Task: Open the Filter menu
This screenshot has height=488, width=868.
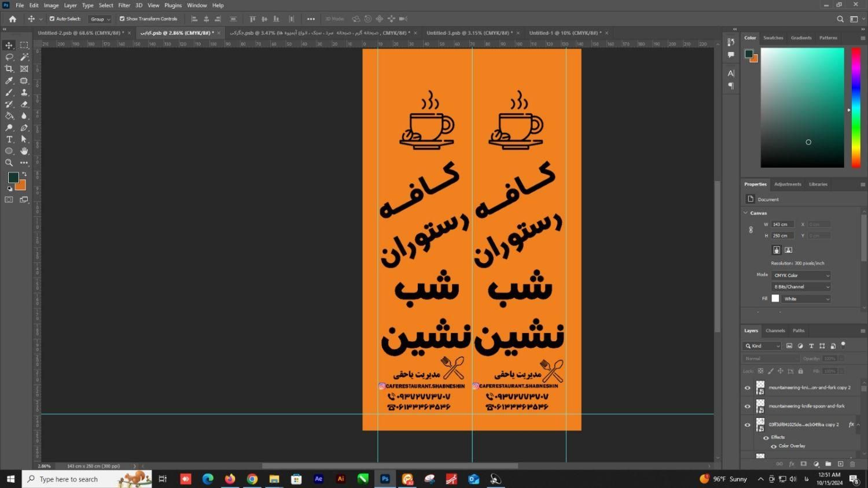Action: 124,5
